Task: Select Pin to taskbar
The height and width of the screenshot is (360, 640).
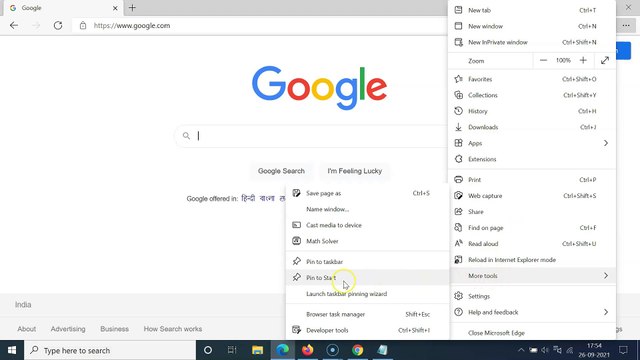Action: click(367, 262)
